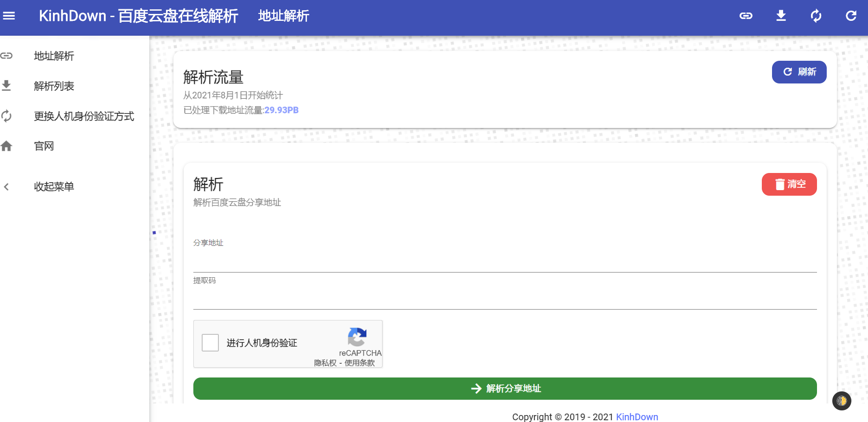868x422 pixels.
Task: Click the reload icon in top toolbar
Action: click(x=851, y=16)
